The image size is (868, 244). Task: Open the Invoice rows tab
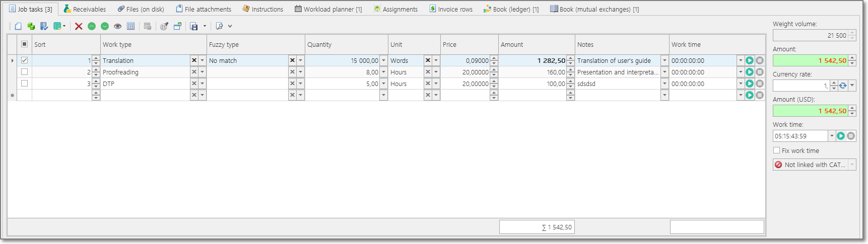451,9
